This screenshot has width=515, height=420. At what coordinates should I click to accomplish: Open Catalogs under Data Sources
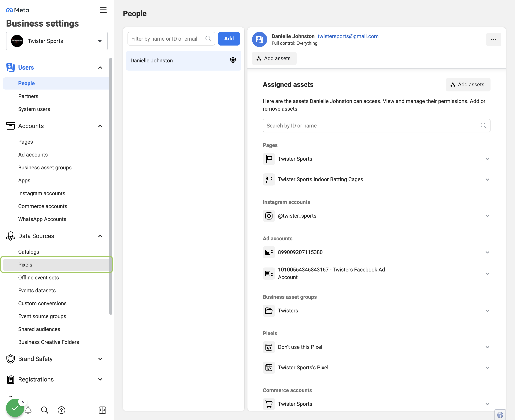click(x=28, y=252)
